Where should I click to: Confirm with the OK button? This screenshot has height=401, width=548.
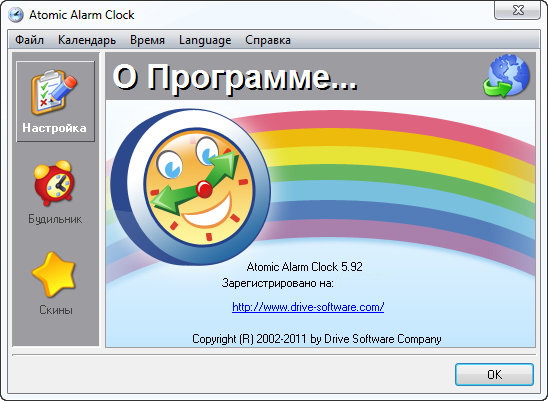pyautogui.click(x=494, y=374)
